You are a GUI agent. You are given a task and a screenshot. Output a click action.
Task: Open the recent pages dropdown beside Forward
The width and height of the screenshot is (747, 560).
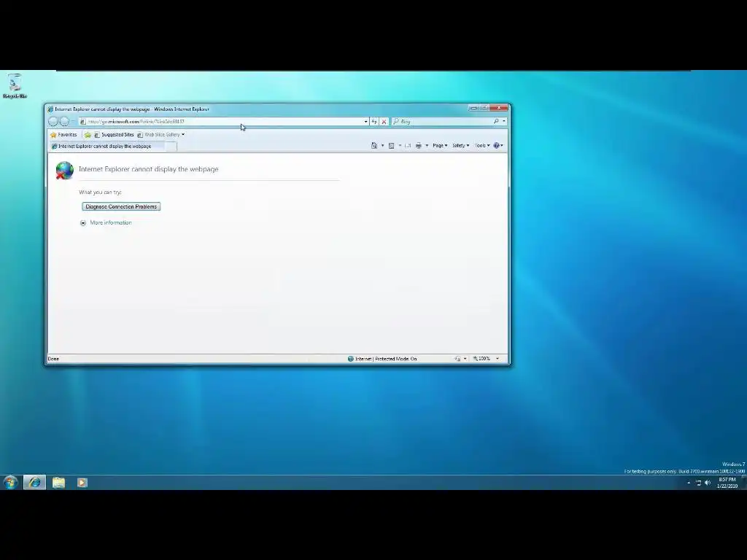tap(74, 122)
